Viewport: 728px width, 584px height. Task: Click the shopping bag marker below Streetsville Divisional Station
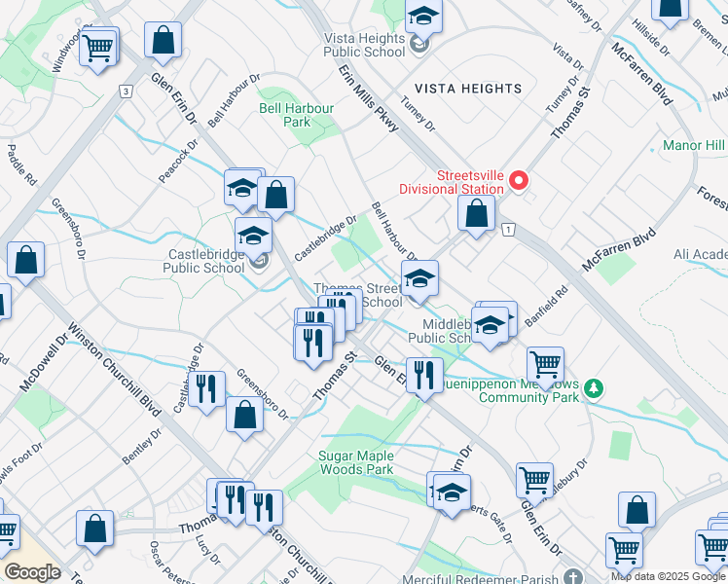476,214
